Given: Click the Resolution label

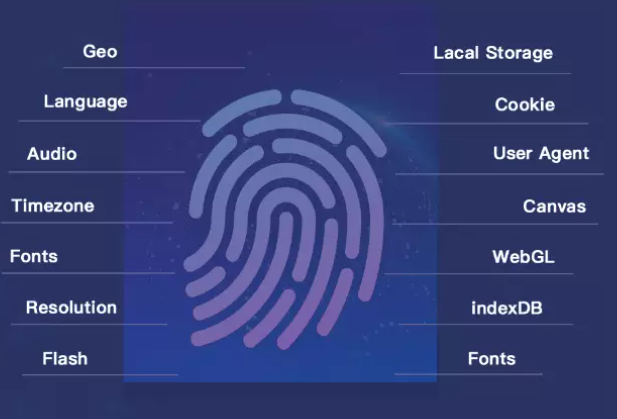Looking at the screenshot, I should 71,307.
